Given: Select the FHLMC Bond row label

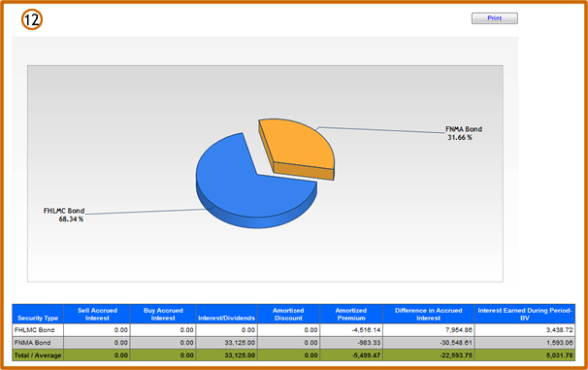Looking at the screenshot, I should point(35,330).
